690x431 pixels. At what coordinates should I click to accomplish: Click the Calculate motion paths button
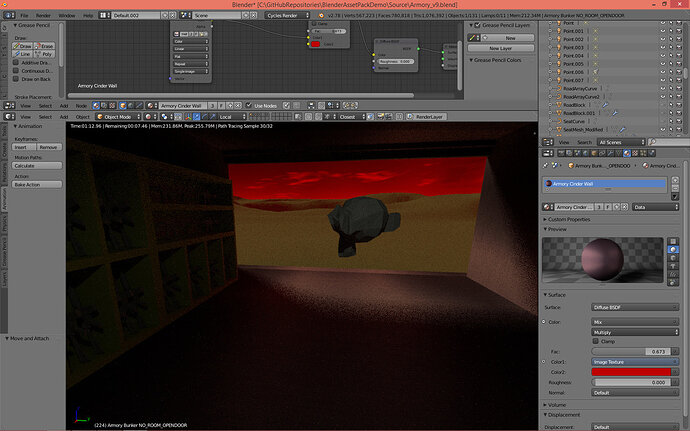click(37, 166)
